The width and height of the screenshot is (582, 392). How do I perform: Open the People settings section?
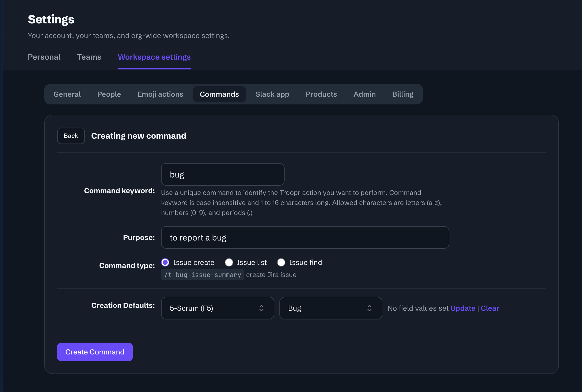click(109, 94)
